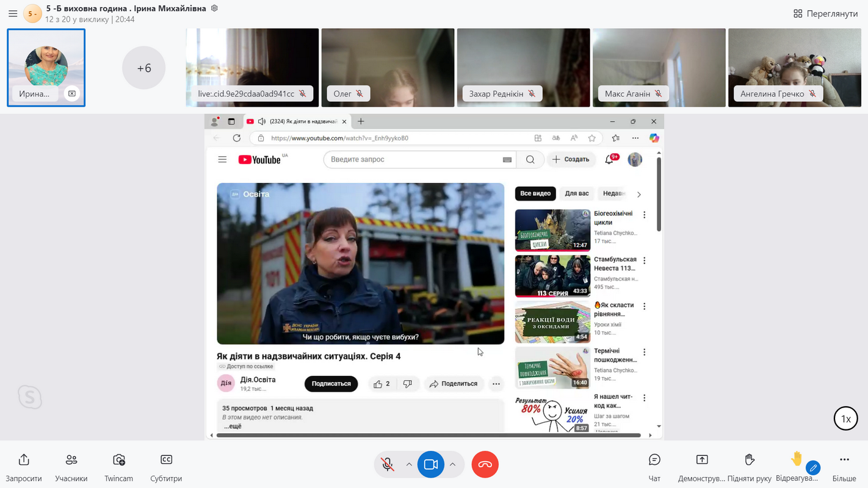Expand camera options chevron
The image size is (868, 488).
(452, 465)
